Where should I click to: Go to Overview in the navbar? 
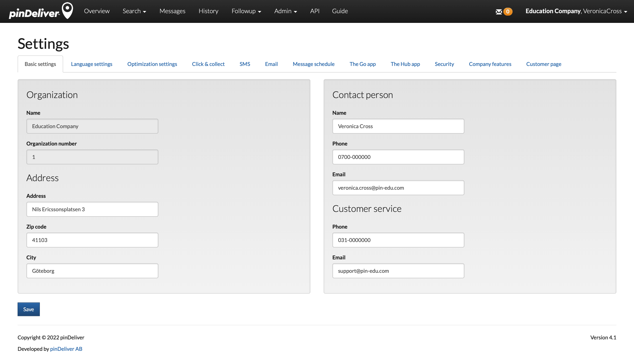tap(97, 11)
